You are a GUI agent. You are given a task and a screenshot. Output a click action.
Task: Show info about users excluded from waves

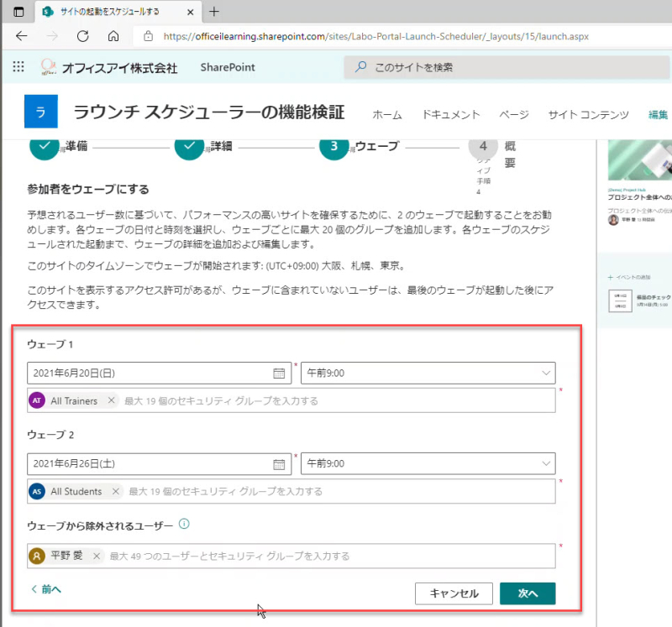(184, 525)
